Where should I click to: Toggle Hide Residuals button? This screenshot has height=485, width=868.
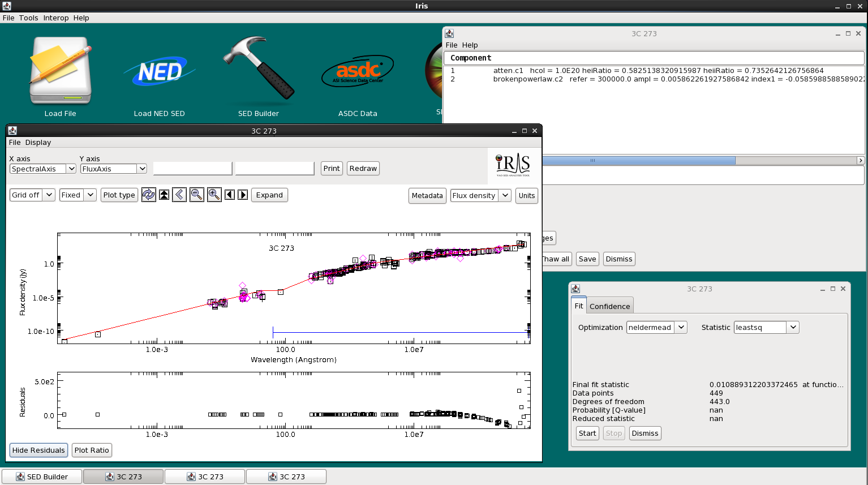pyautogui.click(x=38, y=450)
